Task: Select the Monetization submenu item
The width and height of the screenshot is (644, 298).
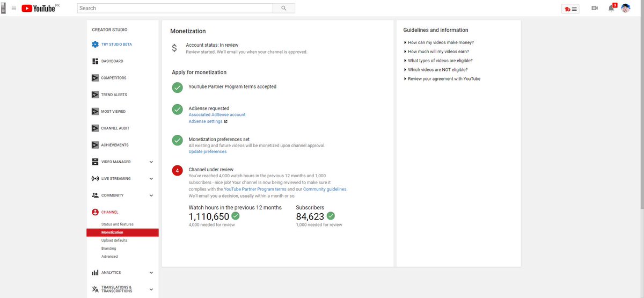Action: [x=122, y=232]
